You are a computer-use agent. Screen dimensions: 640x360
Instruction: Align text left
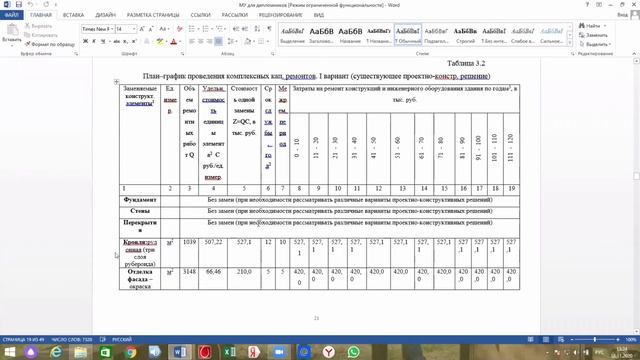tap(192, 41)
